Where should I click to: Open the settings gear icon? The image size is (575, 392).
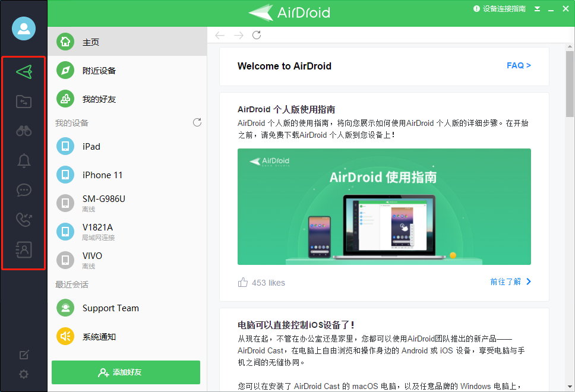click(x=24, y=374)
